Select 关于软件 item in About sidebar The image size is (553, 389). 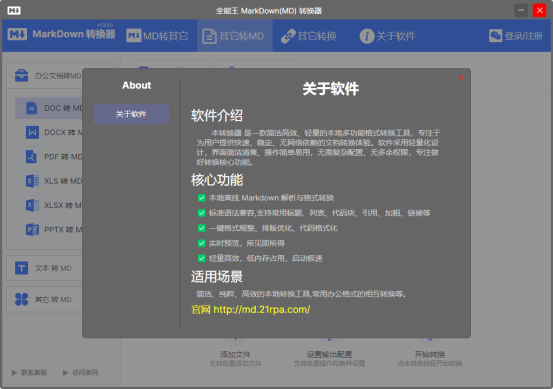[x=131, y=114]
